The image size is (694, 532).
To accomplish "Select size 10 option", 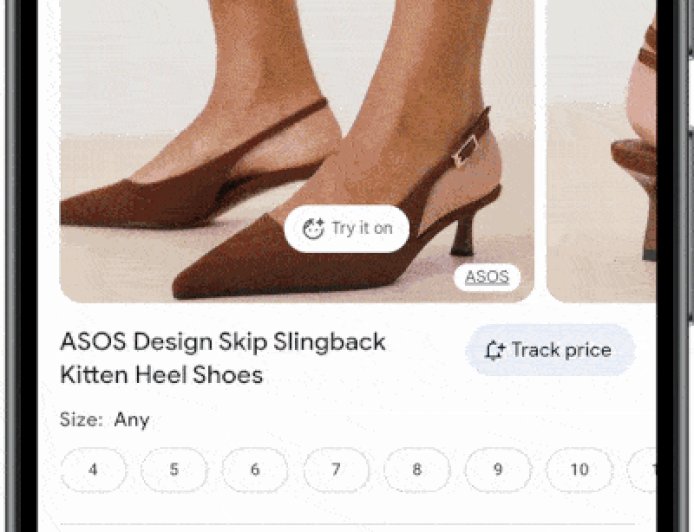I will pyautogui.click(x=579, y=470).
